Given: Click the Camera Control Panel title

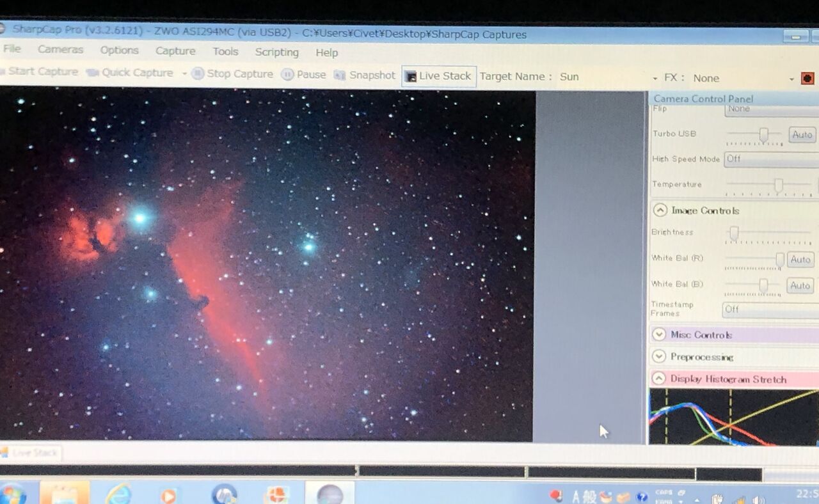Looking at the screenshot, I should 703,98.
